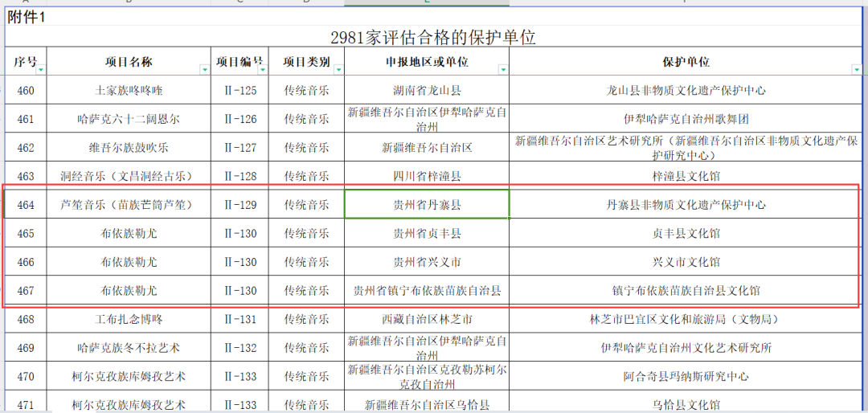Click the cell 工布扎念博咚
Viewport: 868px width, 413px height.
coord(129,319)
